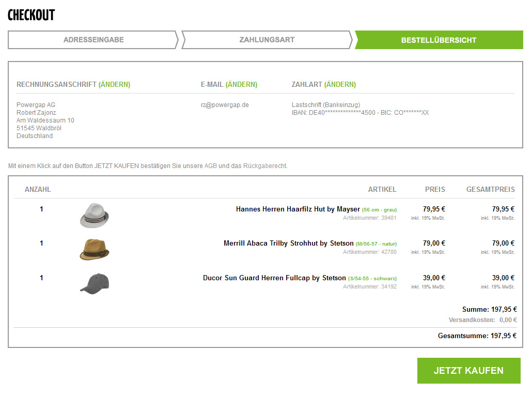Open Merrill Abaca Trilby Strohhut by Stetson
The image size is (532, 395).
(x=288, y=243)
